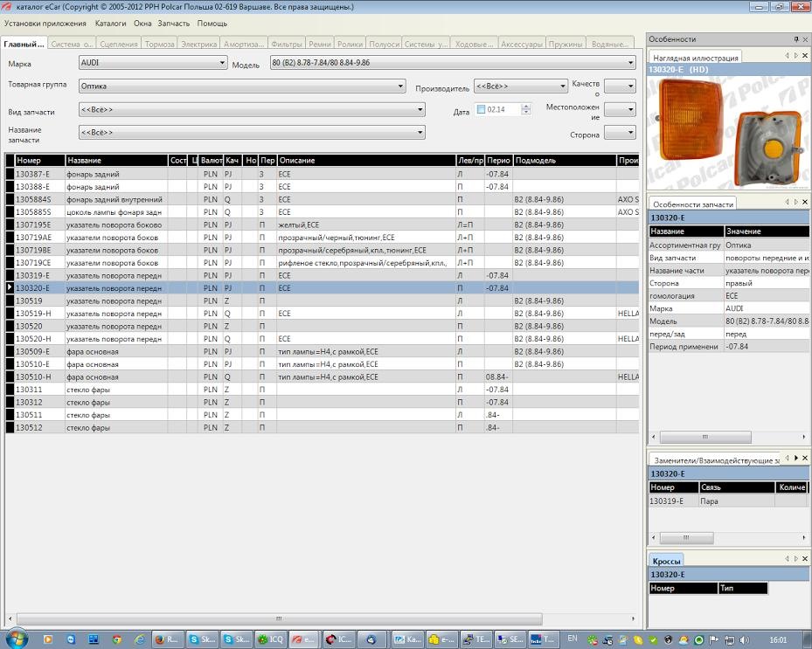Image resolution: width=812 pixels, height=649 pixels.
Task: Close the Заменители/Взаимодействующие tab
Action: coord(805,458)
